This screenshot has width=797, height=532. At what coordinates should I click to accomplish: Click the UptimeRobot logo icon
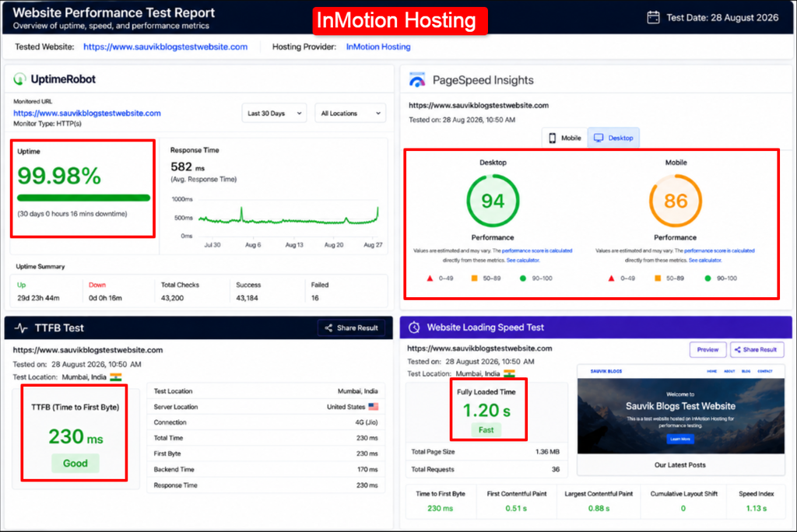[19, 79]
